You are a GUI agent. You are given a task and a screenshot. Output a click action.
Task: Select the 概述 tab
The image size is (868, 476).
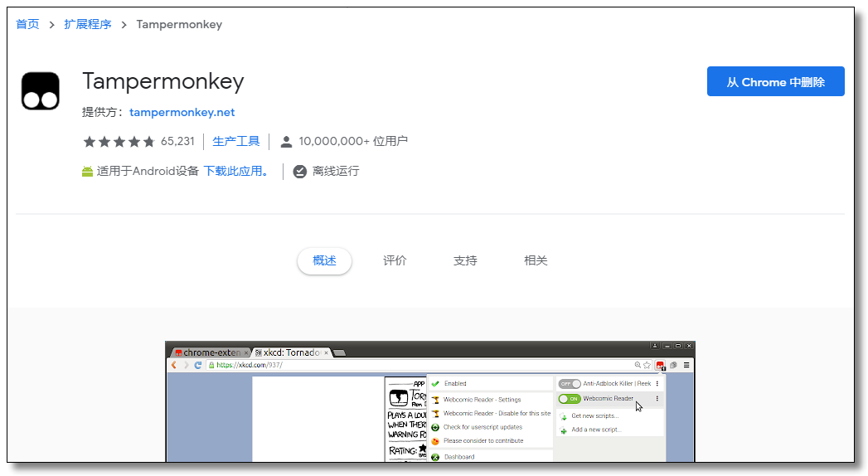324,260
